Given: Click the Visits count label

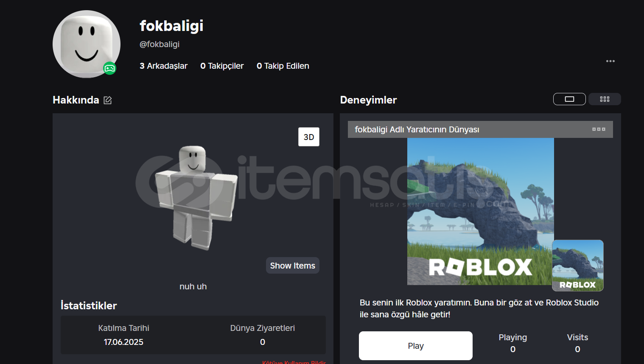Looking at the screenshot, I should [577, 337].
